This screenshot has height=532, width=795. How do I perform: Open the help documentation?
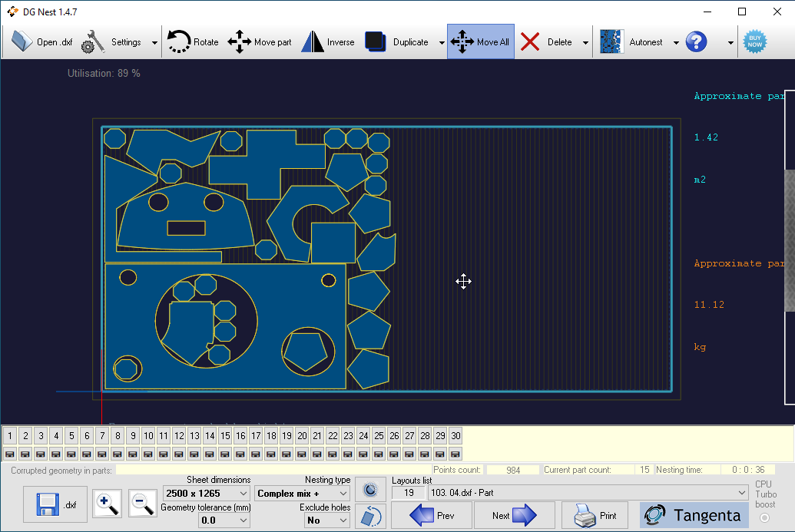coord(696,41)
